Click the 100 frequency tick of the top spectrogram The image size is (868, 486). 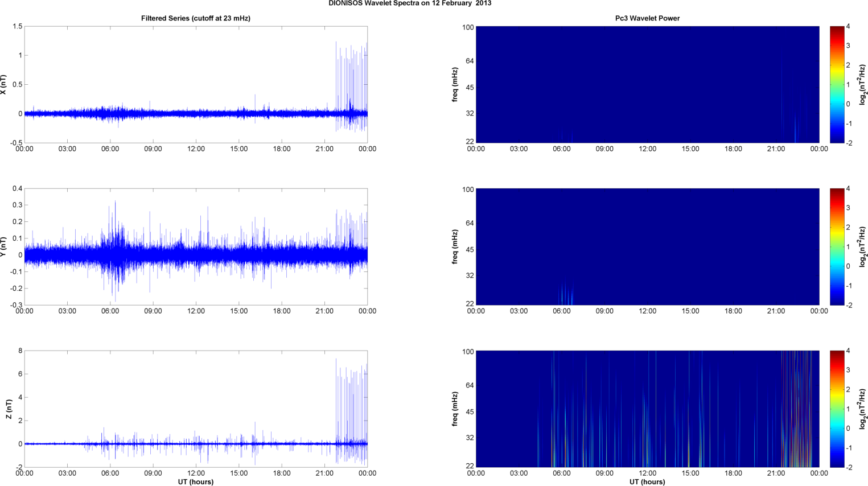tap(468, 27)
